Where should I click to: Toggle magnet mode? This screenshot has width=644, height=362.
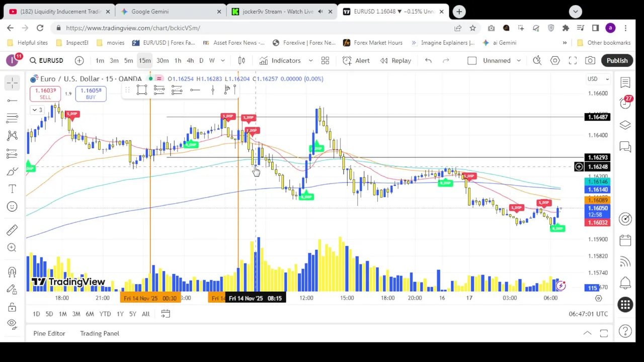pos(12,271)
